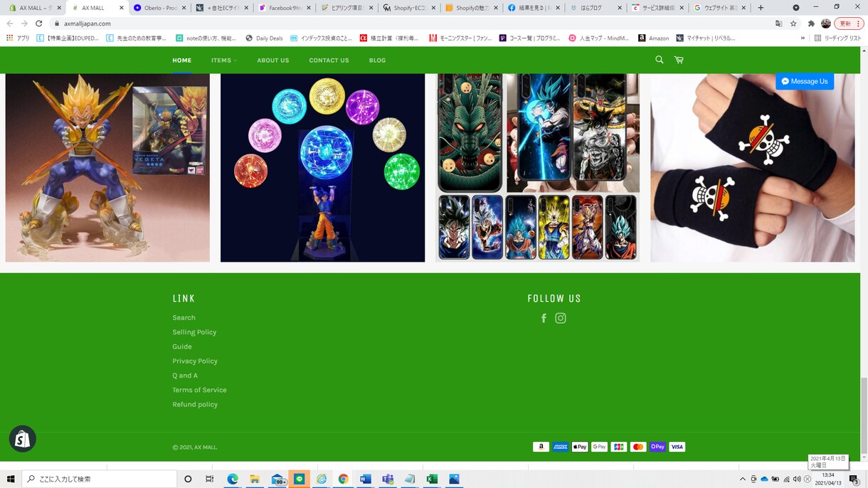This screenshot has height=488, width=868.
Task: Open Microsoft Excel from the taskbar
Action: click(432, 479)
